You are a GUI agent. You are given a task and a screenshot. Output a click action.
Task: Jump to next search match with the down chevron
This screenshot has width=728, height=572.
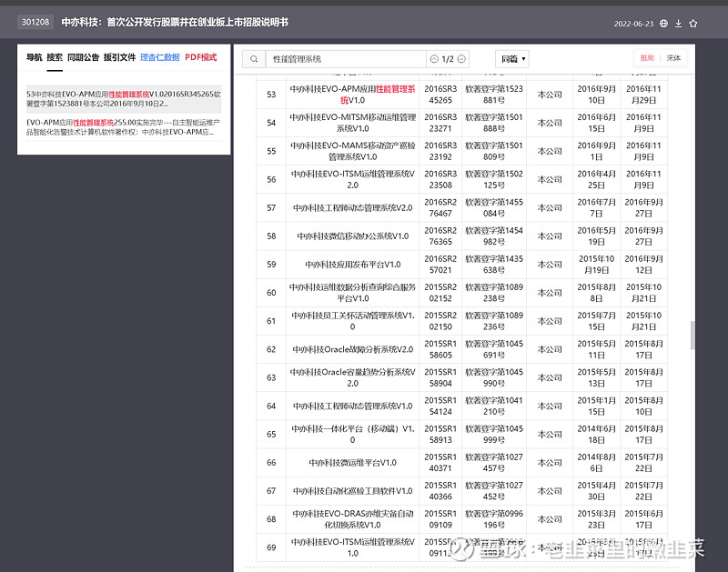coord(460,58)
